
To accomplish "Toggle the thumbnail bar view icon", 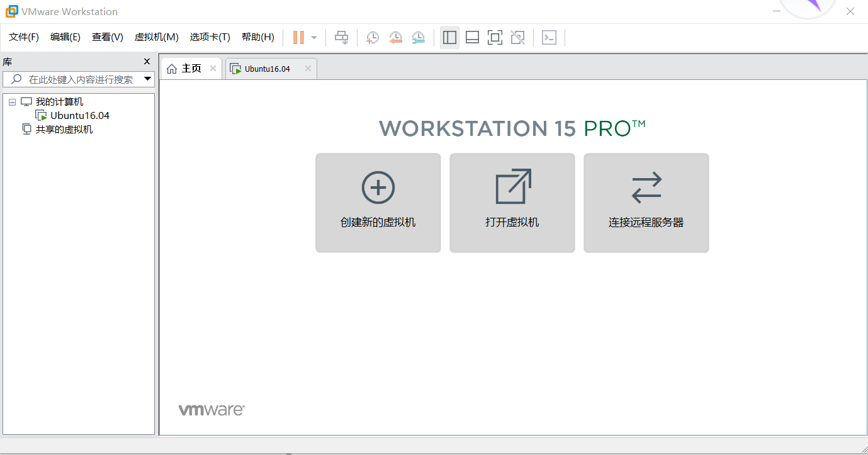I will tap(472, 38).
